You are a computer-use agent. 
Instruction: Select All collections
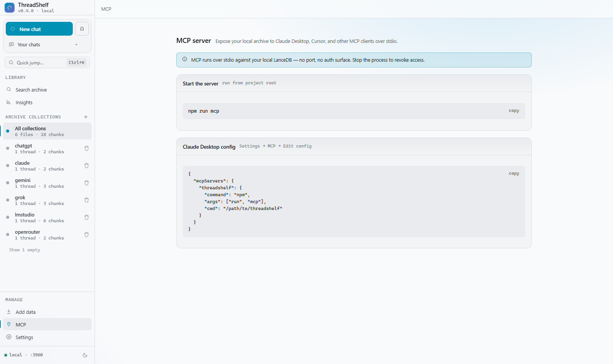click(47, 131)
